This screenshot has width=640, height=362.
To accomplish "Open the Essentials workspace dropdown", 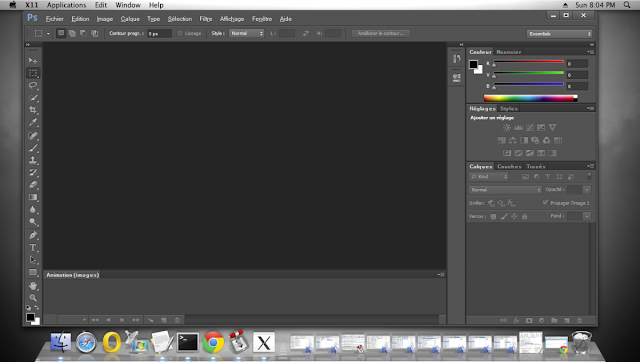I will tap(559, 34).
